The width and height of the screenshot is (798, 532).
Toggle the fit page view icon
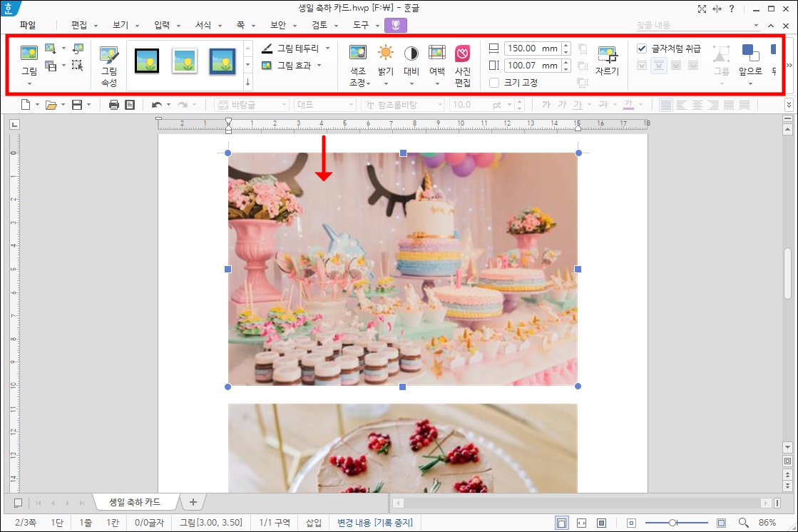tap(602, 523)
